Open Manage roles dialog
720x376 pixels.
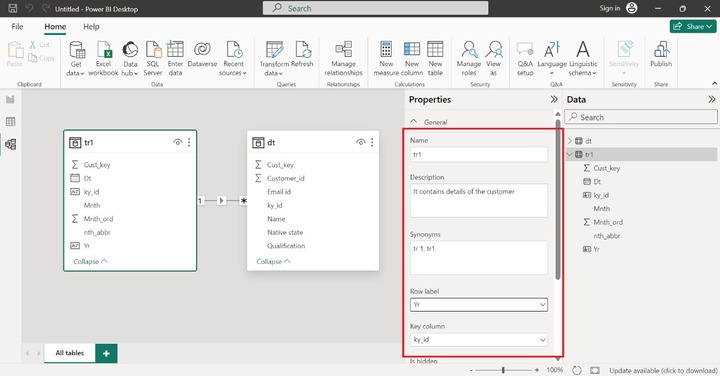(469, 58)
